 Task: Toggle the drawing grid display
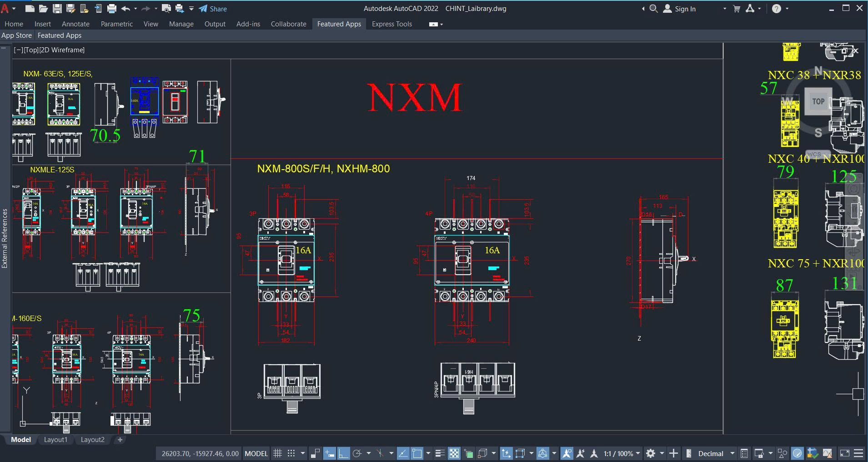tap(278, 453)
